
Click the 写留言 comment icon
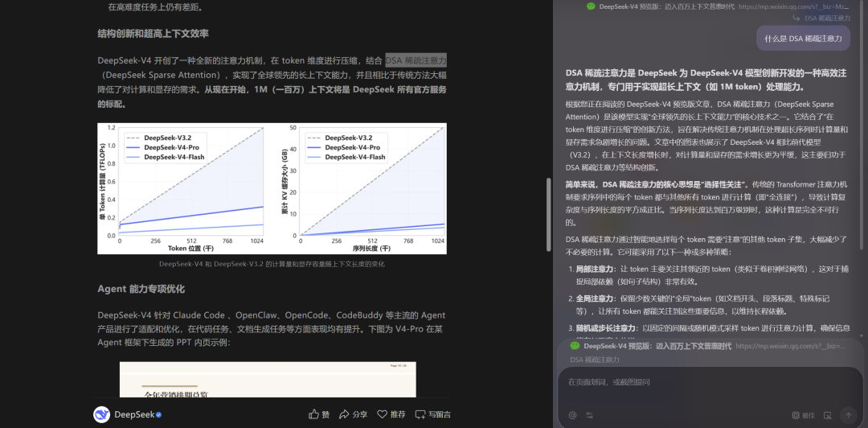420,414
